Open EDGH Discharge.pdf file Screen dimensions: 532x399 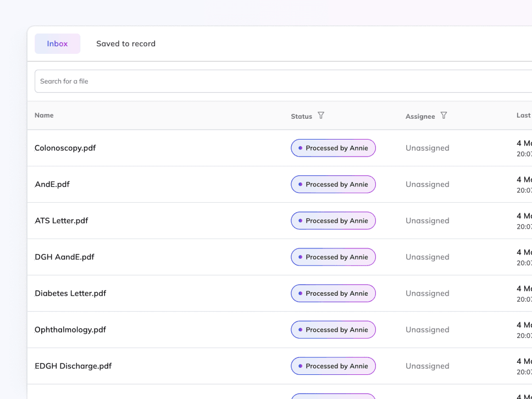(x=73, y=365)
